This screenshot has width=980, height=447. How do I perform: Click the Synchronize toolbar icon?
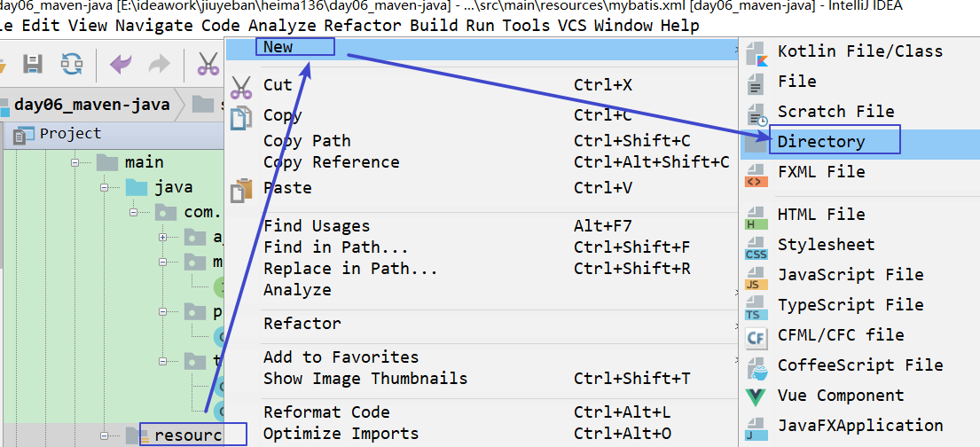click(x=72, y=63)
